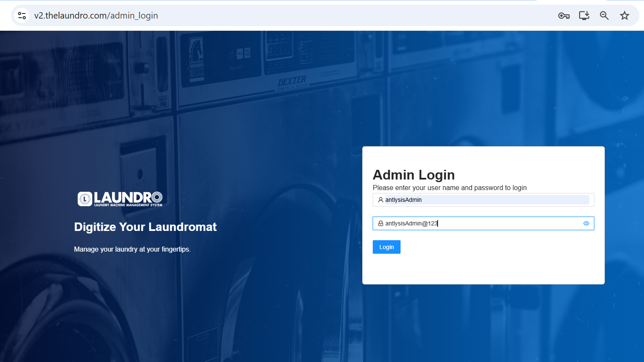
Task: Click the Laundro logo
Action: (x=120, y=199)
